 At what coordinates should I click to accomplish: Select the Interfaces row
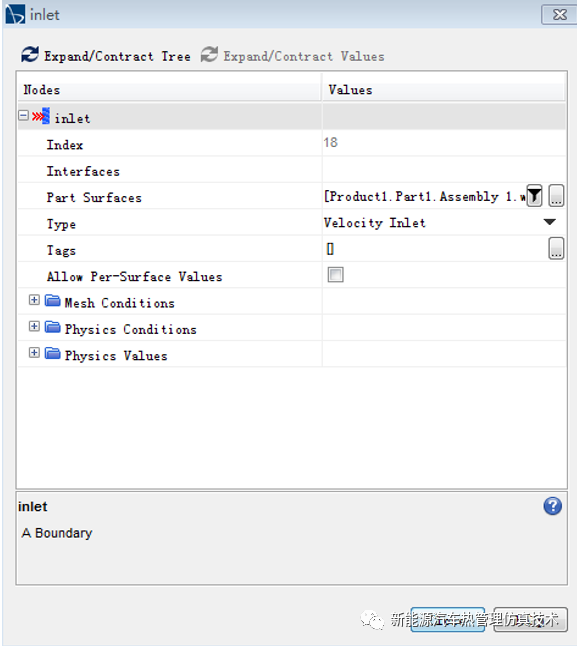292,170
